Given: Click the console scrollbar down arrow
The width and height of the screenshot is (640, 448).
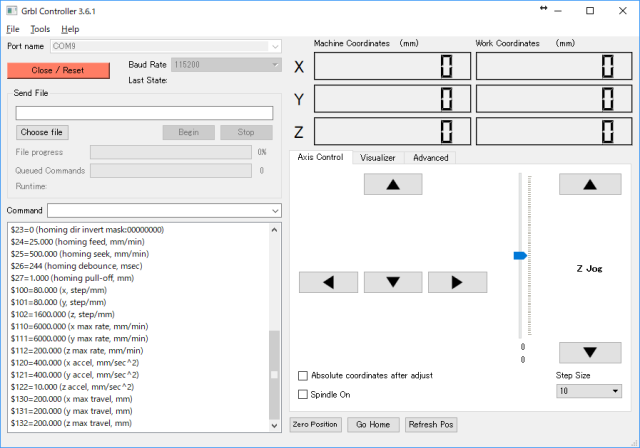Looking at the screenshot, I should [x=274, y=426].
